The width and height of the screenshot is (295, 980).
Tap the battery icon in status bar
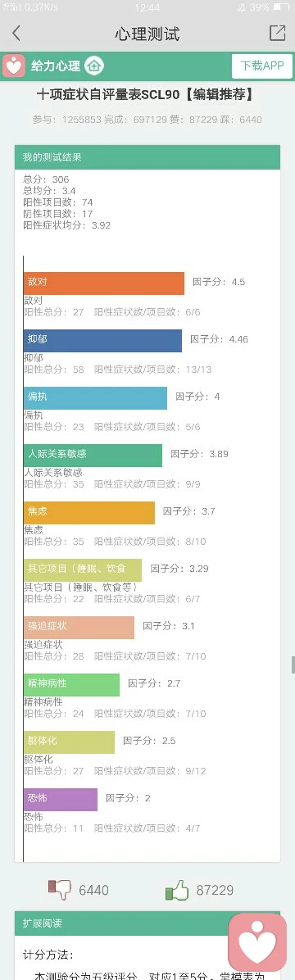(281, 7)
